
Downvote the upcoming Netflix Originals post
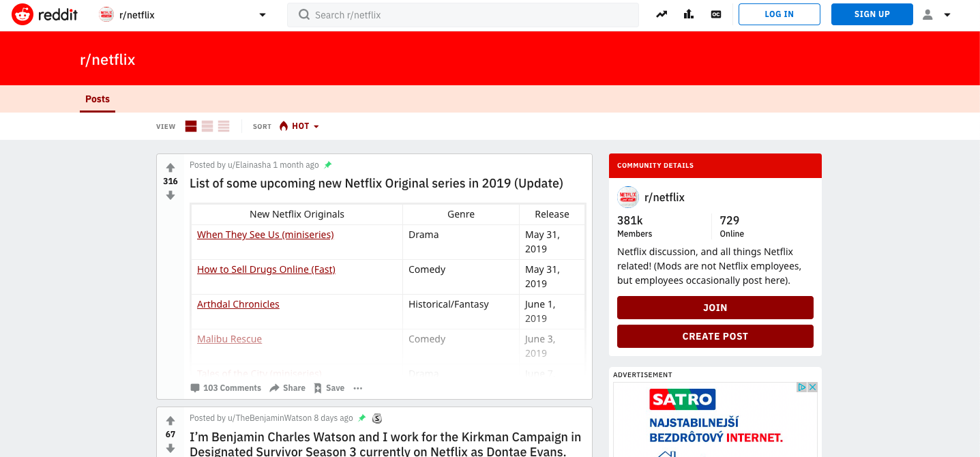tap(170, 196)
